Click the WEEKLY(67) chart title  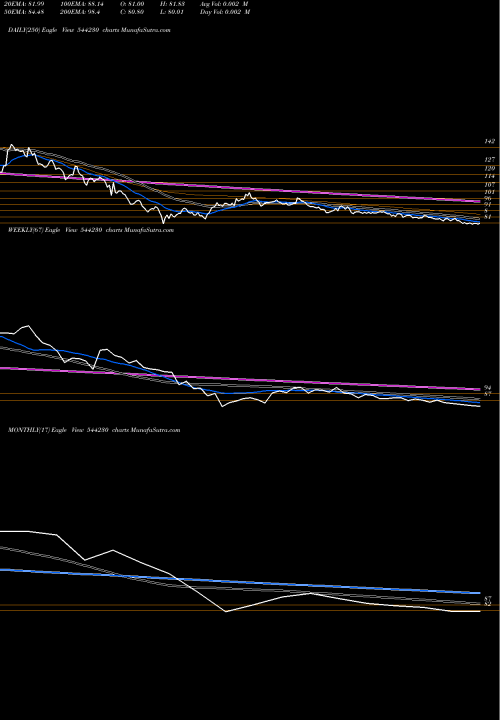pyautogui.click(x=91, y=230)
